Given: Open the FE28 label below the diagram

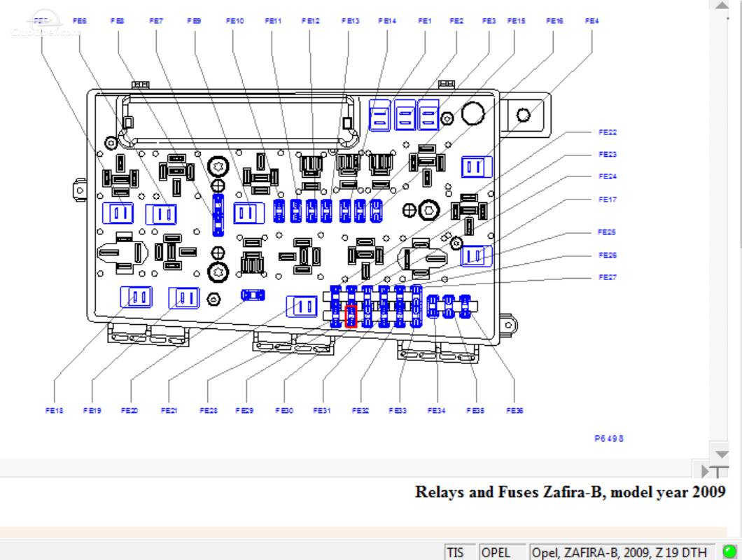Looking at the screenshot, I should click(x=208, y=410).
